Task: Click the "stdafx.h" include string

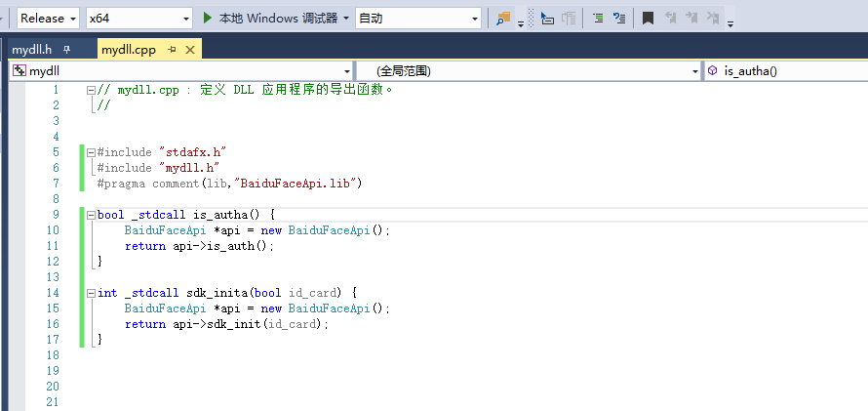Action: pos(193,152)
